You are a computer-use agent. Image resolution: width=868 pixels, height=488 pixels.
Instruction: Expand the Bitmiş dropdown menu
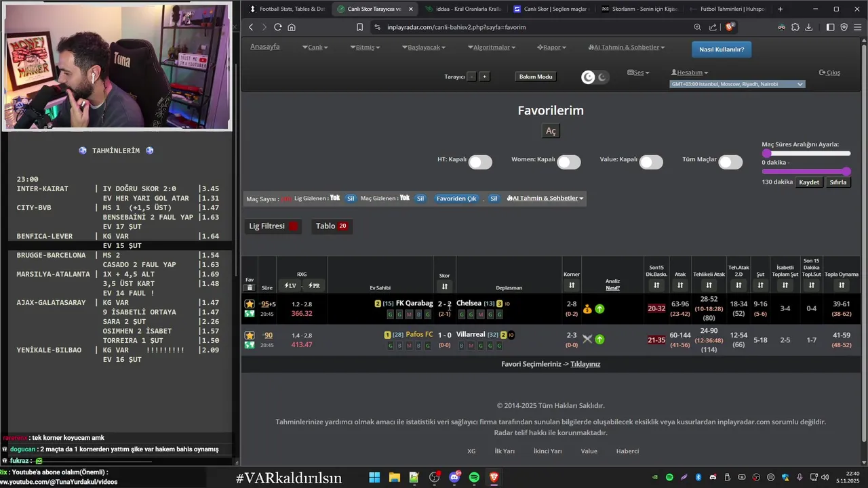coord(365,47)
